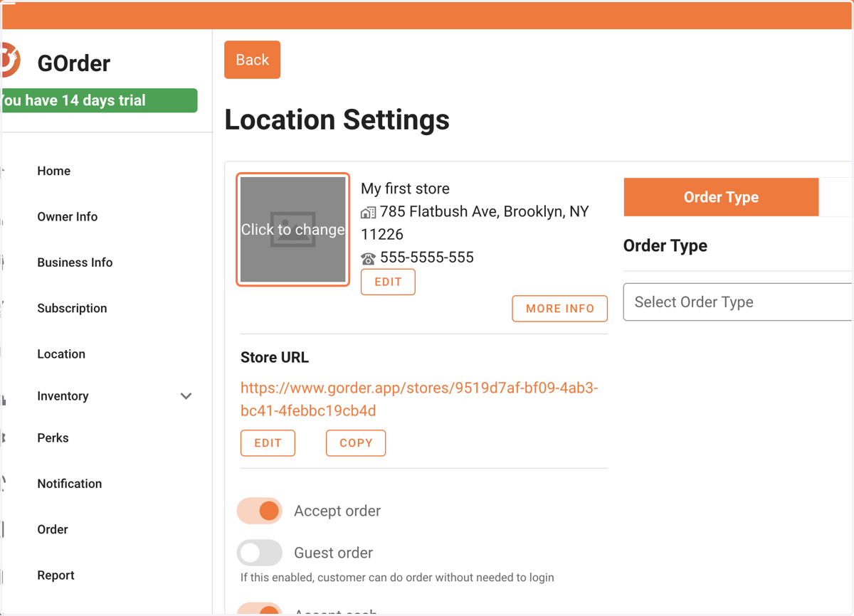The width and height of the screenshot is (854, 616).
Task: Click the phone number 555-5555-555
Action: pyautogui.click(x=427, y=257)
